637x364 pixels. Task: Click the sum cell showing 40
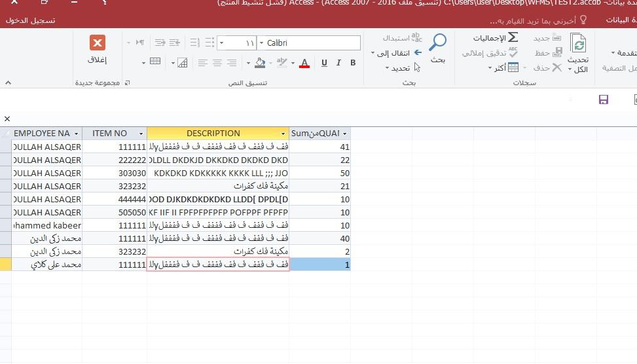319,238
